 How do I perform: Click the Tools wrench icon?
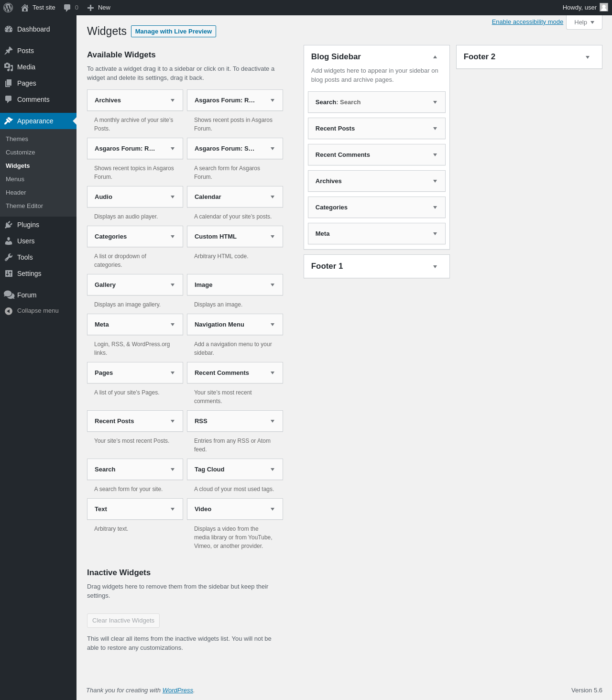pos(9,257)
